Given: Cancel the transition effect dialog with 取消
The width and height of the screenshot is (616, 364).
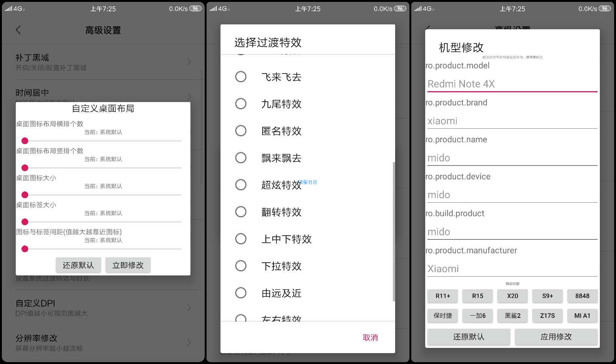Looking at the screenshot, I should click(x=370, y=337).
